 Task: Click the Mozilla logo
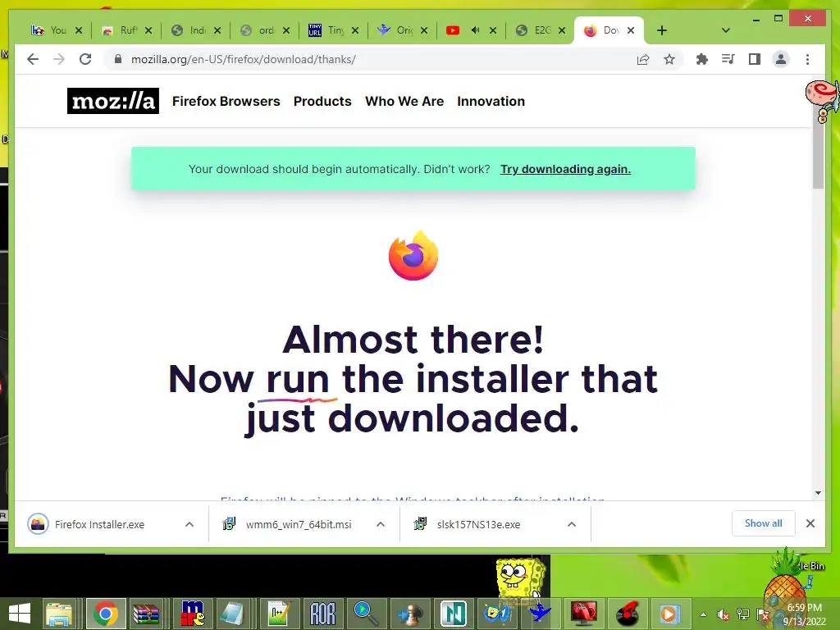pos(113,101)
